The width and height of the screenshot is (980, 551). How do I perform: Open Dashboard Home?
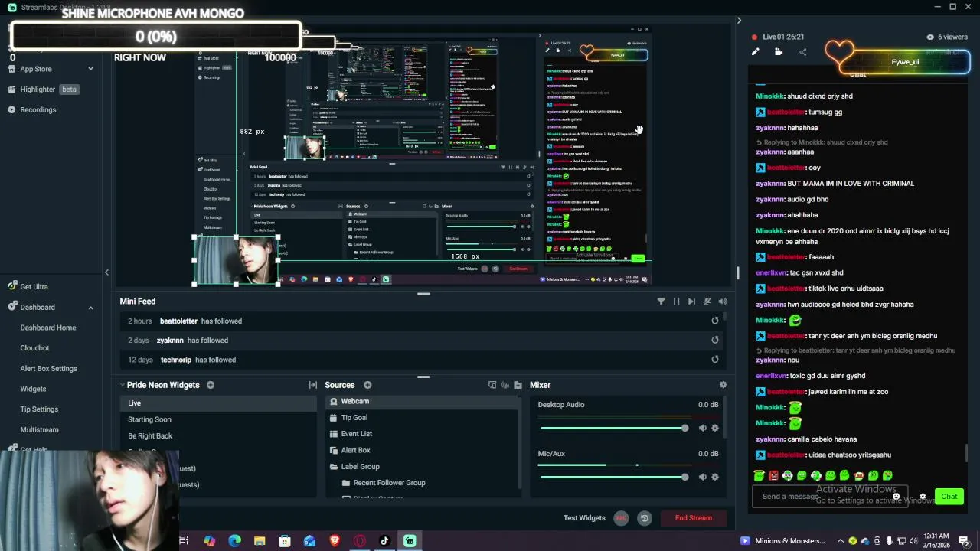point(48,328)
